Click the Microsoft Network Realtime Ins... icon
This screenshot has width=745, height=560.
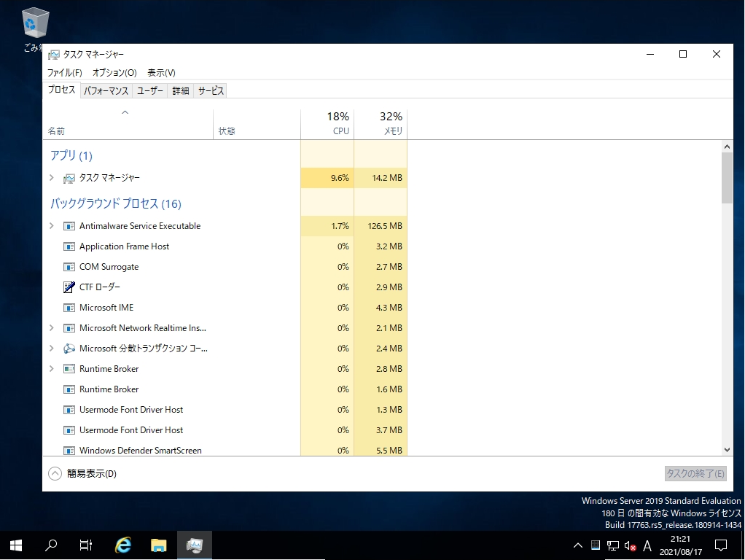(x=69, y=328)
